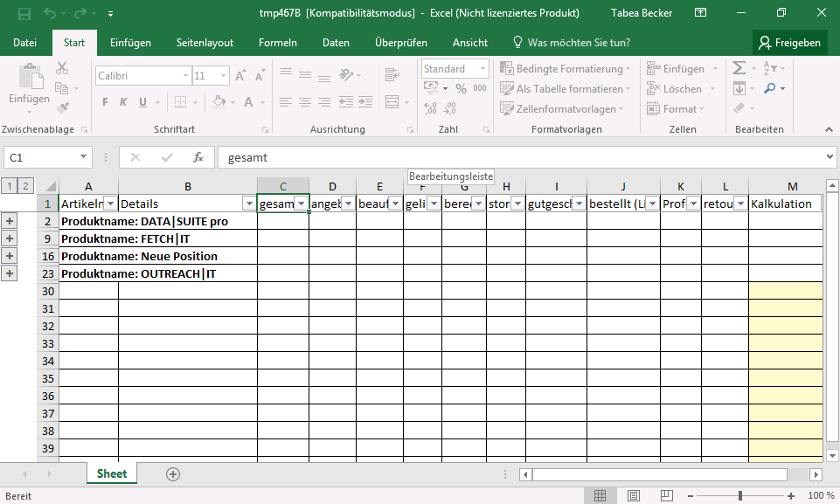The image size is (840, 504).
Task: Toggle wrap text icon
Action: click(x=392, y=74)
